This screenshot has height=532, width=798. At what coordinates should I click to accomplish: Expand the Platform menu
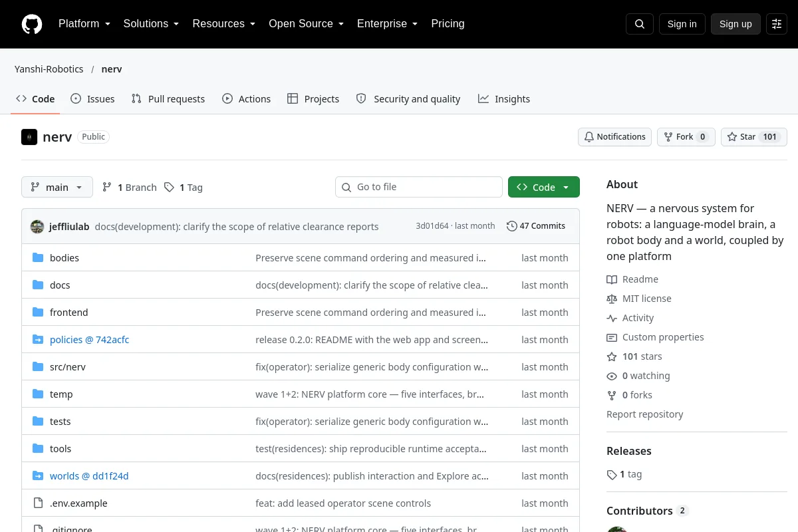coord(84,24)
